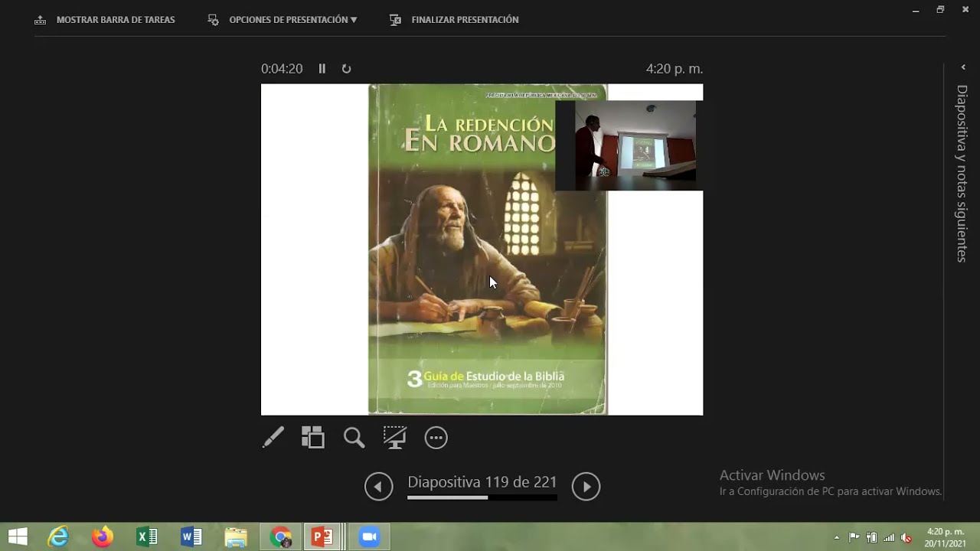980x551 pixels.
Task: Select the pen and laser pointer tools
Action: [273, 438]
